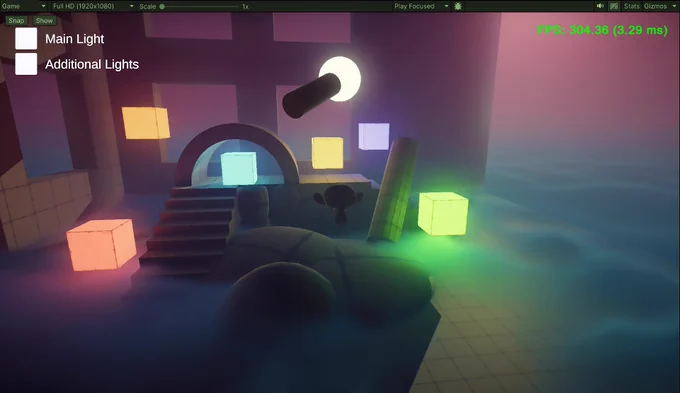
Task: Click the Additional Lights label
Action: point(92,64)
